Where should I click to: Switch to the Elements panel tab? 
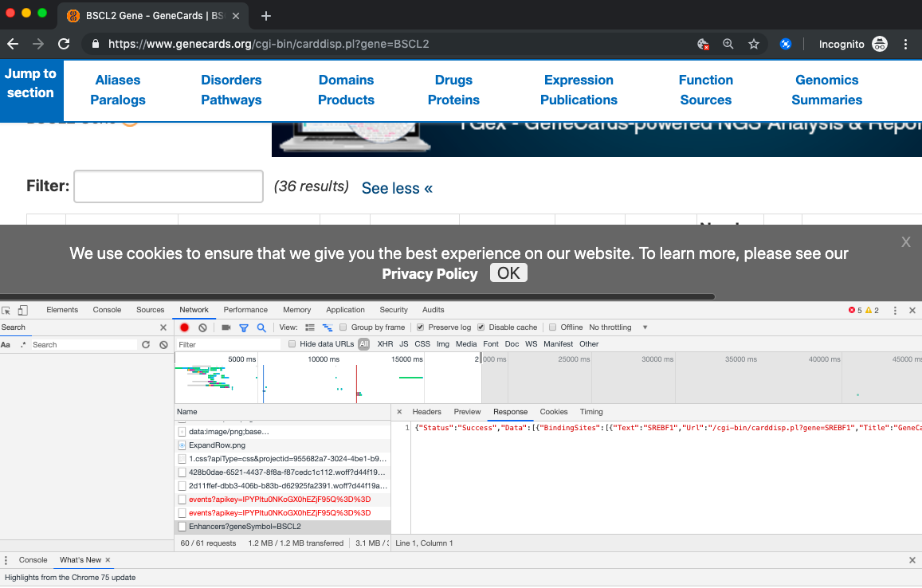click(x=62, y=310)
